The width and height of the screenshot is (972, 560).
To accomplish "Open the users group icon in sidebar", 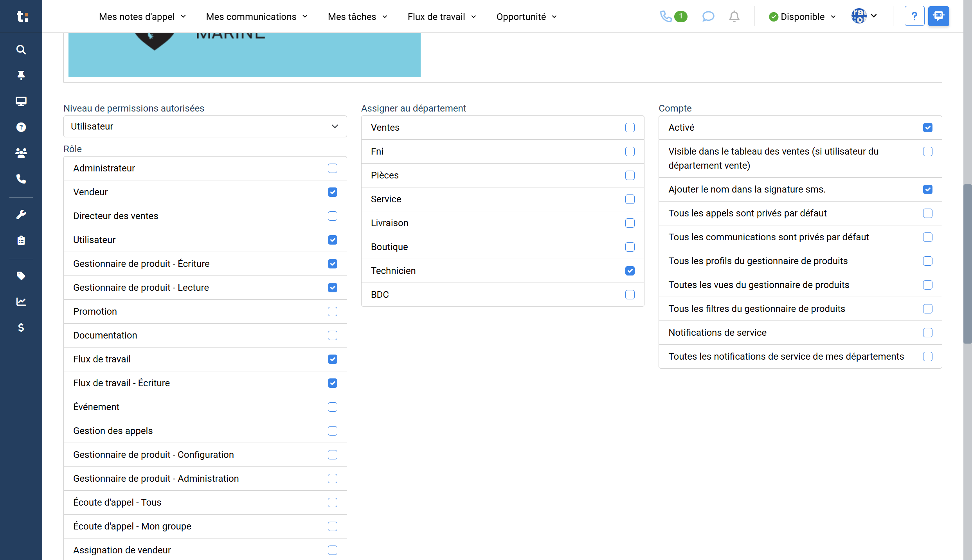I will pyautogui.click(x=21, y=153).
